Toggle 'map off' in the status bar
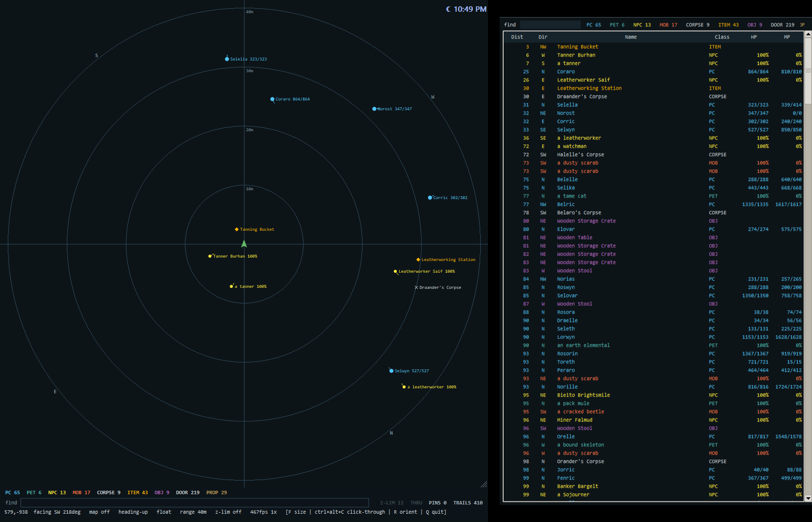812x522 pixels. (100, 512)
